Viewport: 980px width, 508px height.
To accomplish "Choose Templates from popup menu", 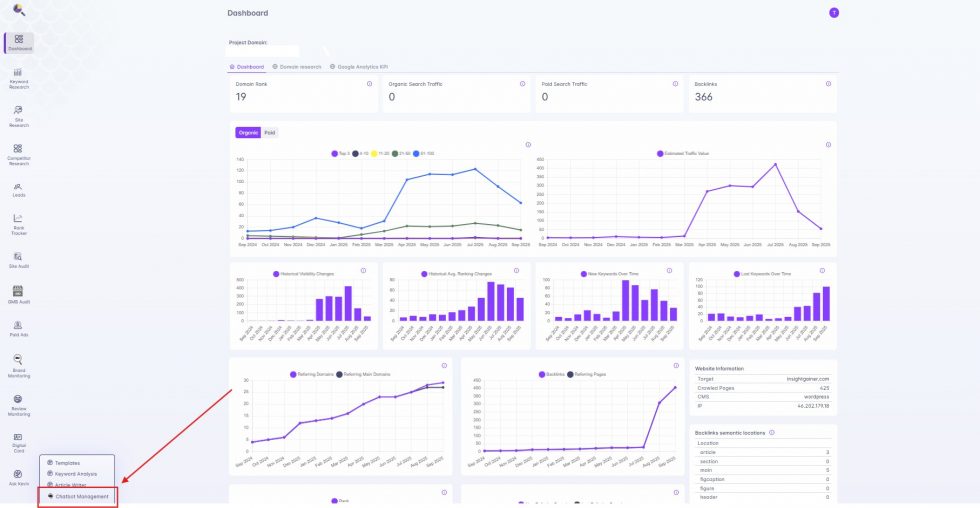I will [x=64, y=463].
